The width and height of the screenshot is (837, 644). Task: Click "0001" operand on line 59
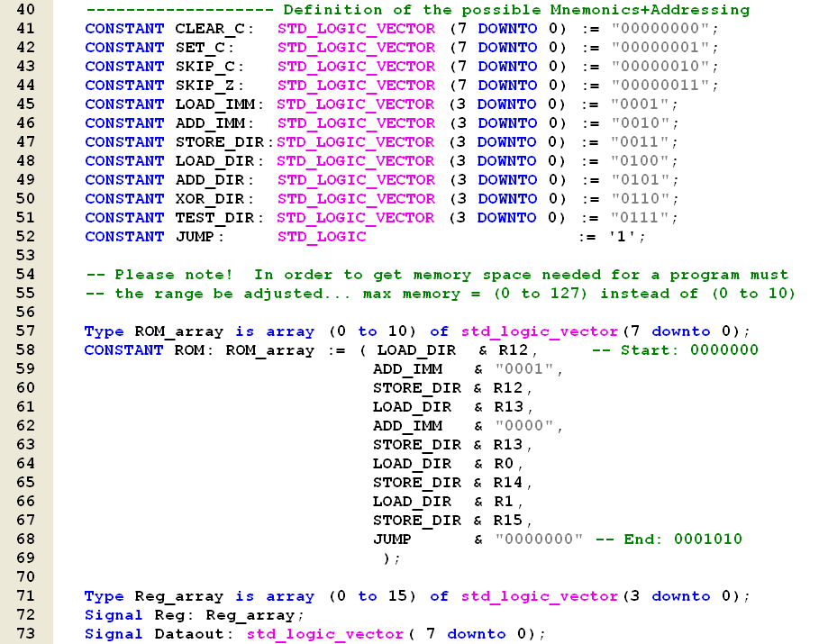524,369
